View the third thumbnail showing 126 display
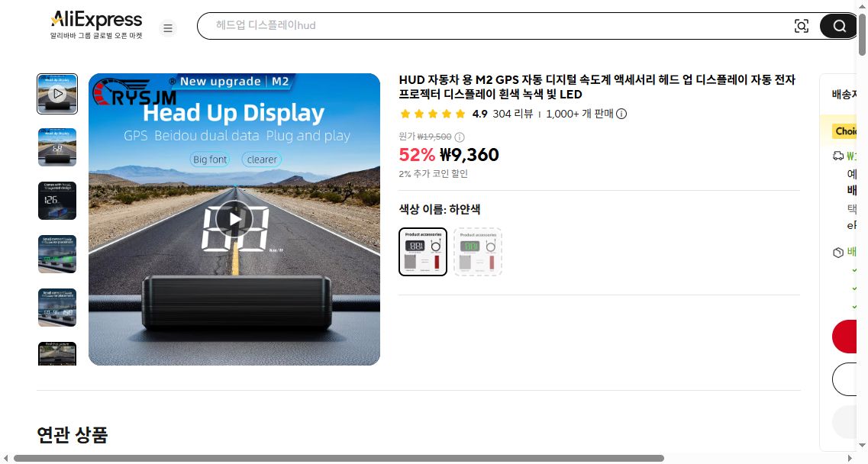Screen dimensions: 868x464 57,201
